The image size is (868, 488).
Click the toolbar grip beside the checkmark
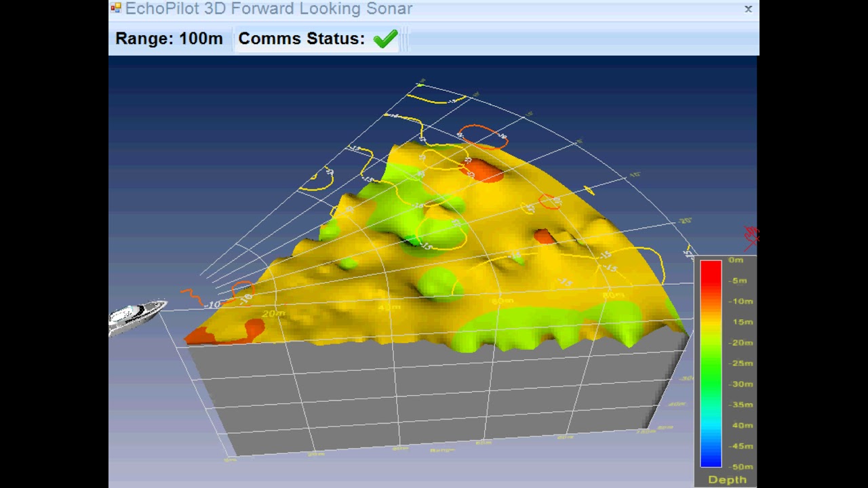click(404, 39)
